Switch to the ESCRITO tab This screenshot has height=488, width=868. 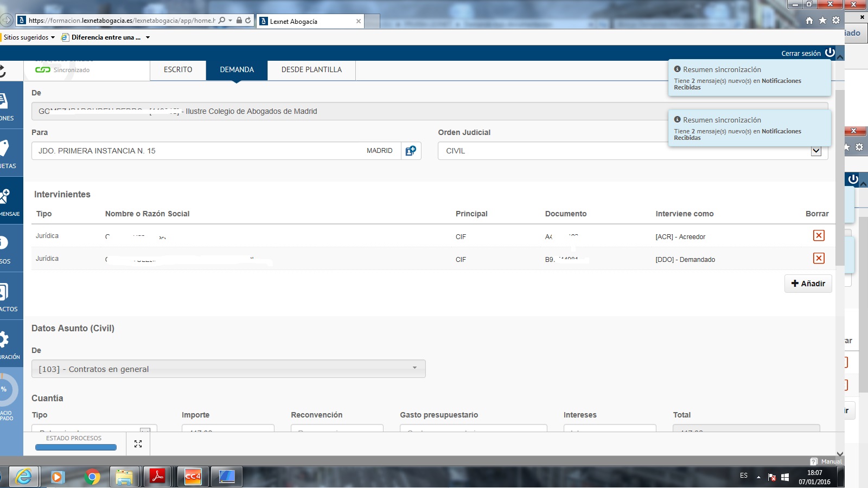[178, 69]
